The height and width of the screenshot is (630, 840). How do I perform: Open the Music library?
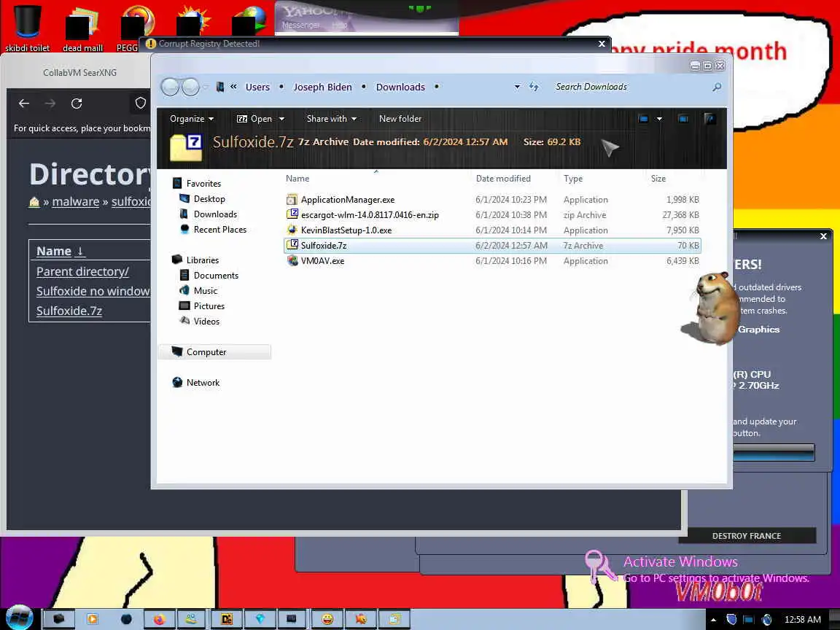(205, 290)
